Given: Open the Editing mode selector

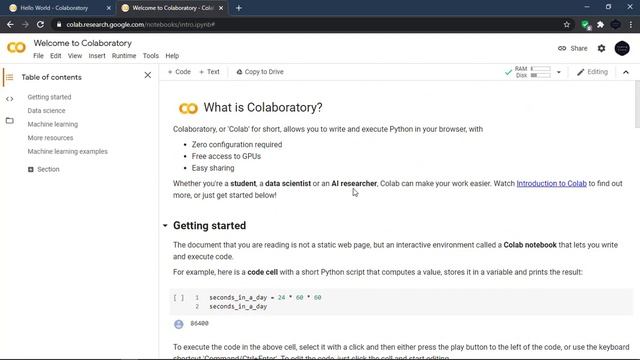Looking at the screenshot, I should coord(592,72).
